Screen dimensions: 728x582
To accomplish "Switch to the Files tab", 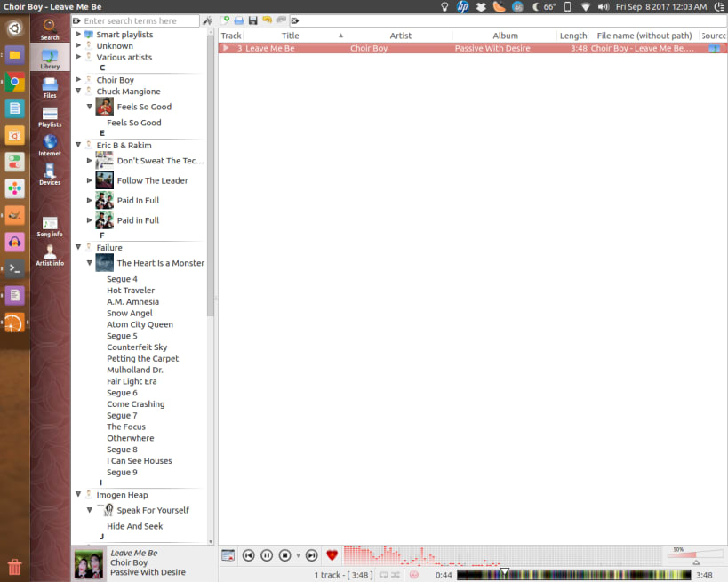I will [x=50, y=87].
